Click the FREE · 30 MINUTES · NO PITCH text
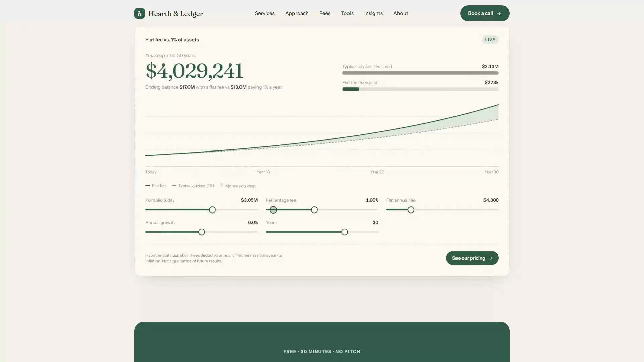This screenshot has width=644, height=362. pos(322,351)
